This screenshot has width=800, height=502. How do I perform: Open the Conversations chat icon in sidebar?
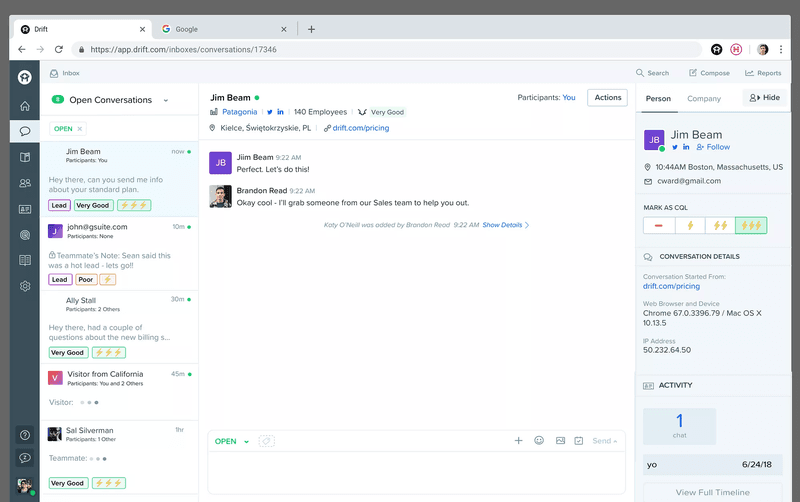point(25,131)
